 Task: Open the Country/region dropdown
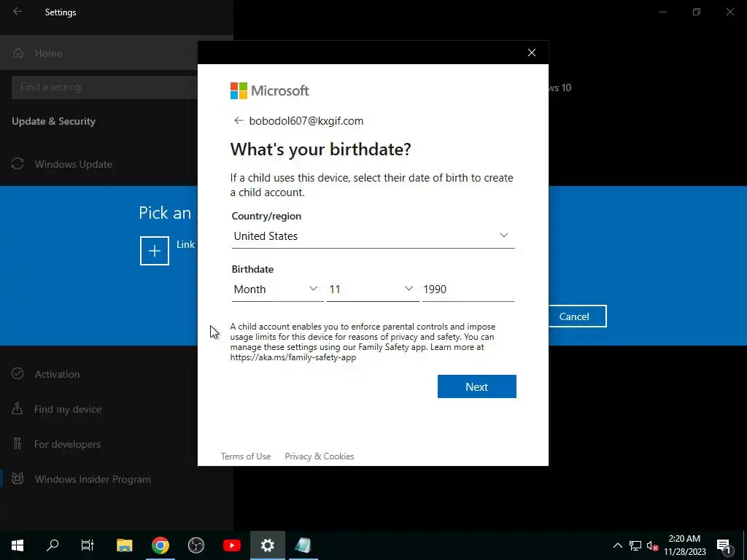373,236
